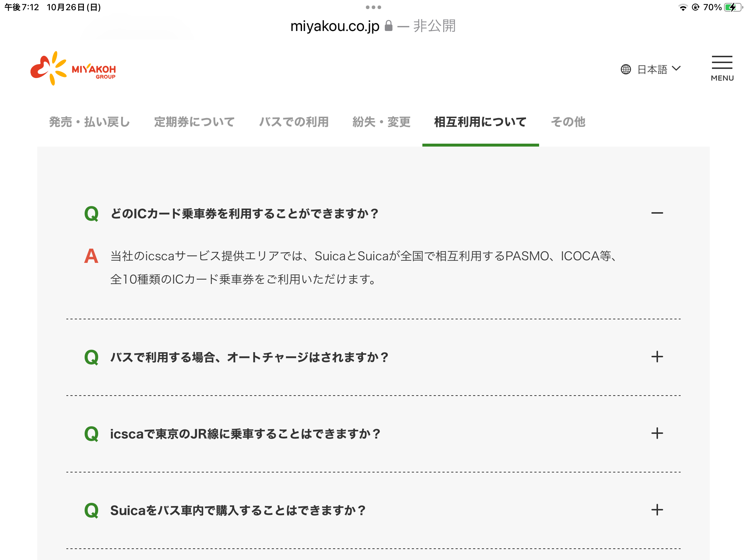Expand the 東京のJR線 question with plus

(x=657, y=433)
